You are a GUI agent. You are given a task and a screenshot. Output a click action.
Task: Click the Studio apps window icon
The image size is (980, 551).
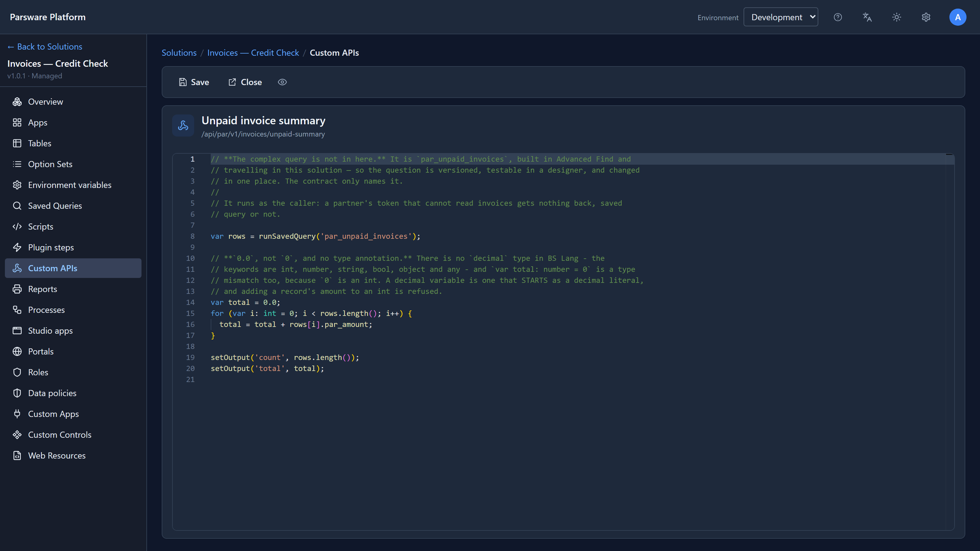point(17,331)
